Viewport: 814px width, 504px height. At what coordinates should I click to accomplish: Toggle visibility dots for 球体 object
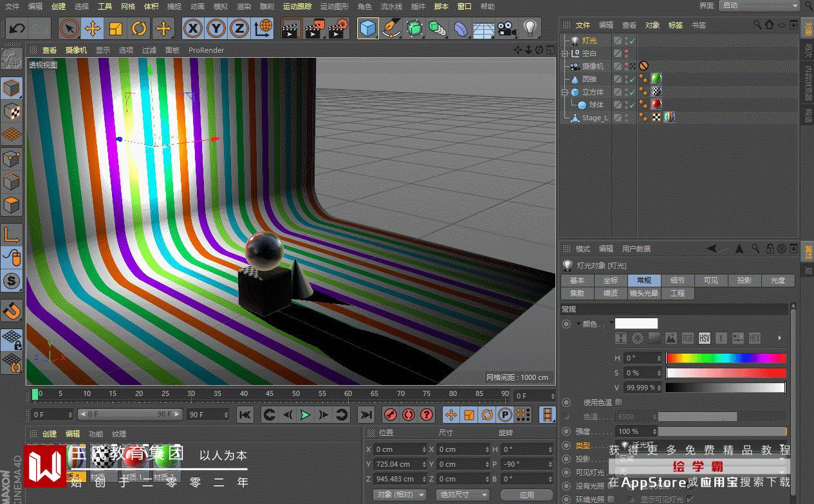click(626, 105)
